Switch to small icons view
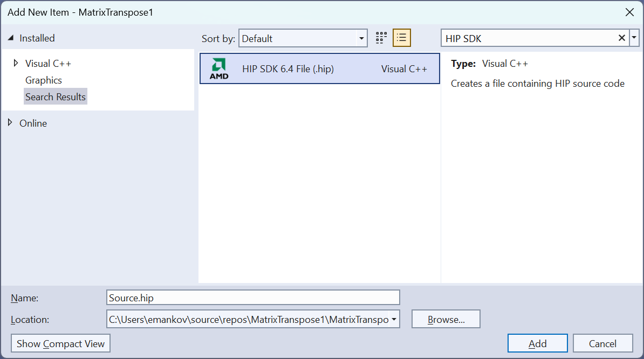The image size is (644, 359). 381,38
